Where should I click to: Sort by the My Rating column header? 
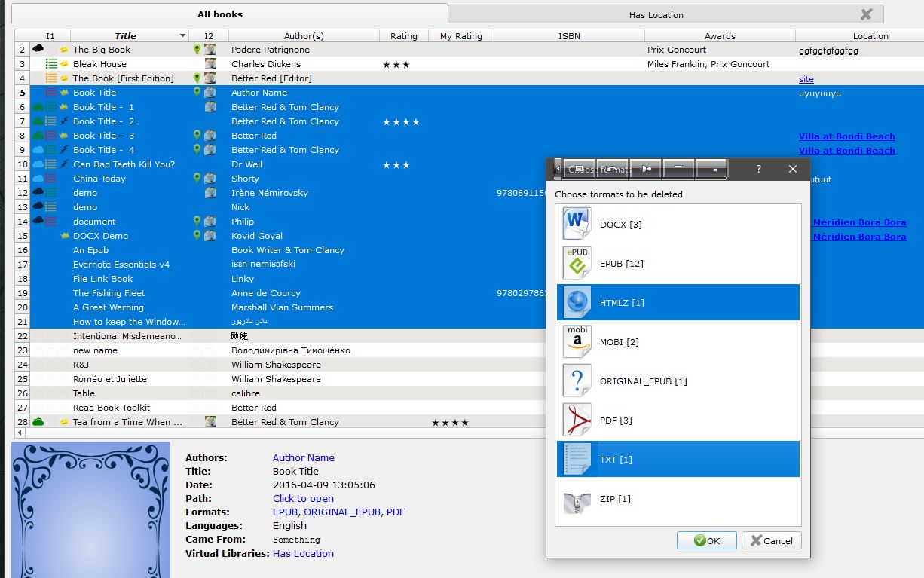click(461, 36)
